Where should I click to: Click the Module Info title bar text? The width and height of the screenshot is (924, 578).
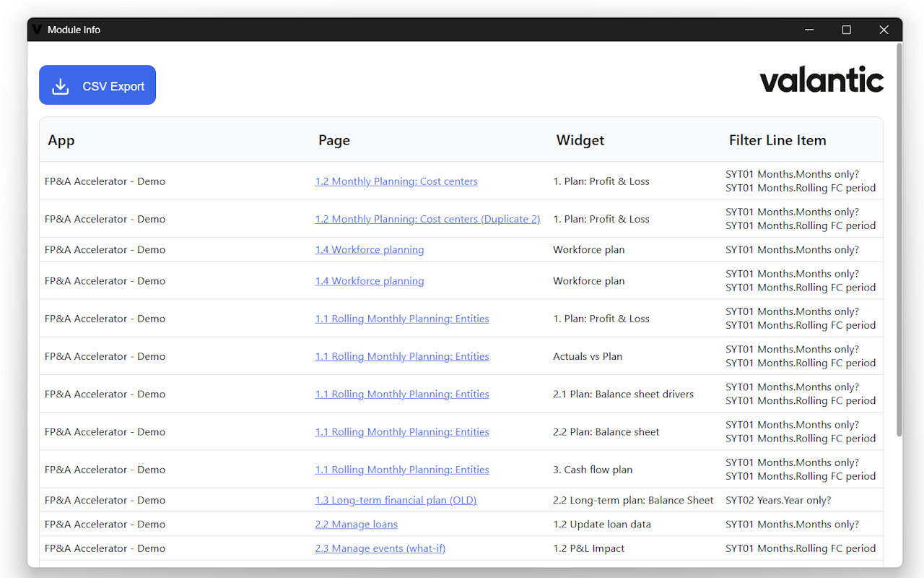tap(74, 30)
